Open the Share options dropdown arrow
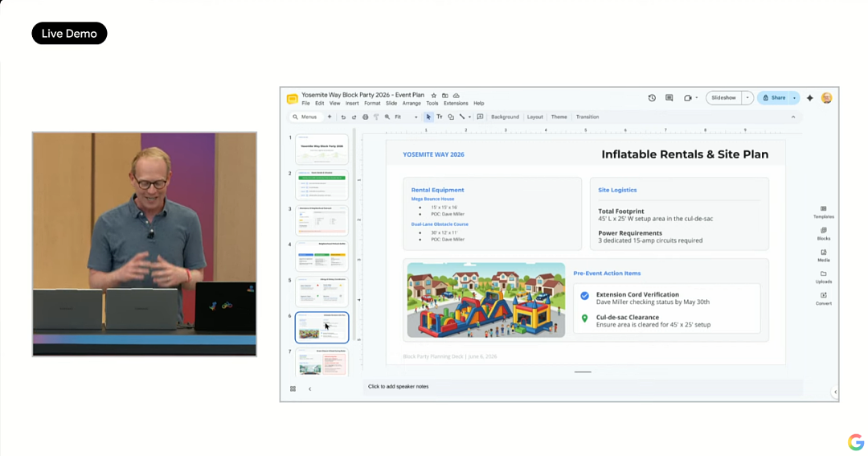 click(x=794, y=98)
